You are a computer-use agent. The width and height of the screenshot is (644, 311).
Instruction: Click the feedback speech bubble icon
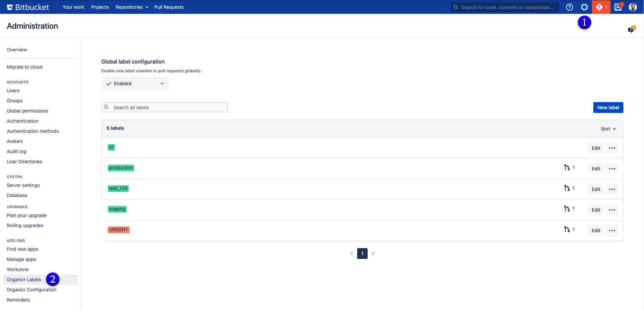click(631, 30)
